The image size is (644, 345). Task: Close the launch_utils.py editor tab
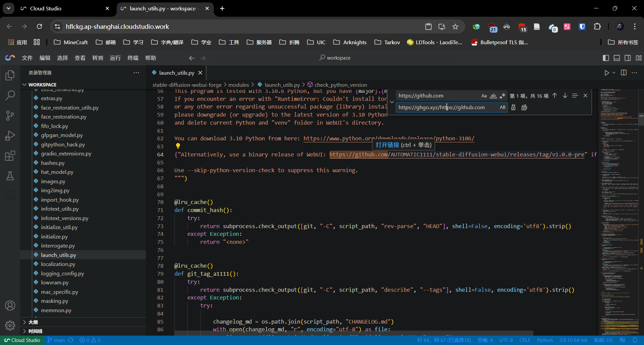pyautogui.click(x=200, y=73)
